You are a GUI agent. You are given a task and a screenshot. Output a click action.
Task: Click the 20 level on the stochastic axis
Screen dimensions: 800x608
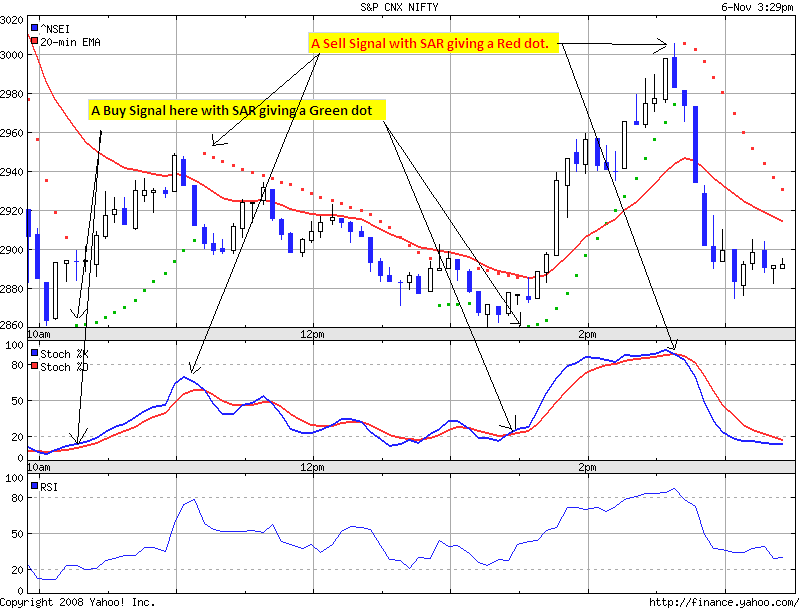[17, 437]
